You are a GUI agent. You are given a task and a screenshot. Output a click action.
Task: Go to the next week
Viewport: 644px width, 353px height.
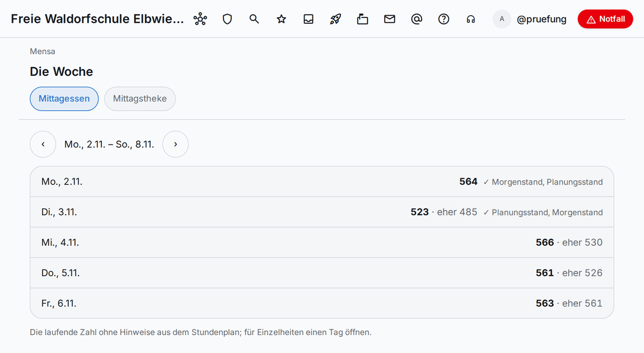pyautogui.click(x=175, y=144)
